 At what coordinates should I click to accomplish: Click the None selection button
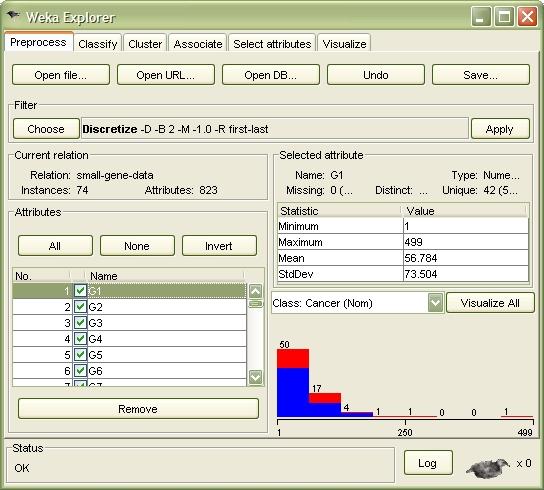click(137, 246)
